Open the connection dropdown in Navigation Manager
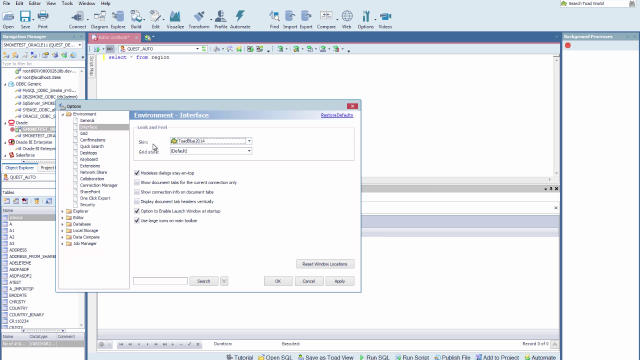This screenshot has height=360, width=640. tap(80, 45)
